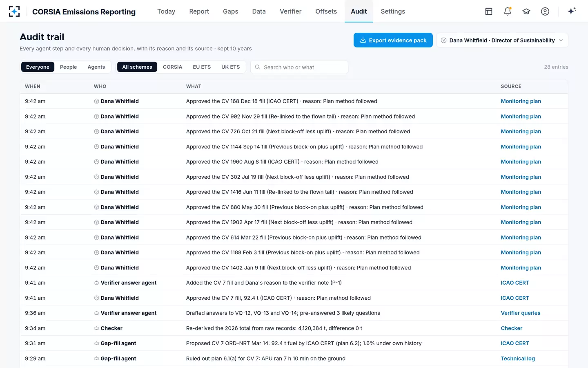
Task: Filter audit trail to Agents
Action: pos(96,67)
